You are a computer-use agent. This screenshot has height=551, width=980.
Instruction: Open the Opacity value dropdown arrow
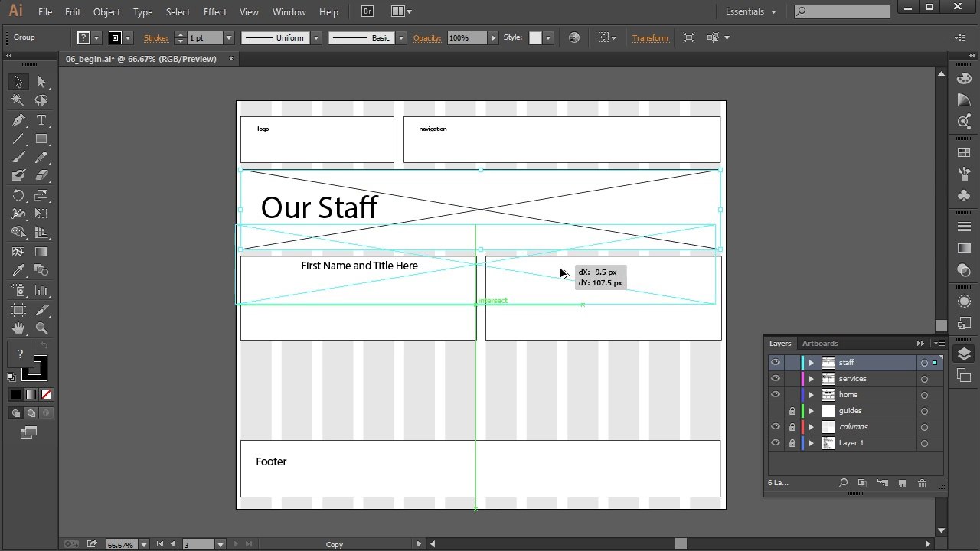(493, 37)
